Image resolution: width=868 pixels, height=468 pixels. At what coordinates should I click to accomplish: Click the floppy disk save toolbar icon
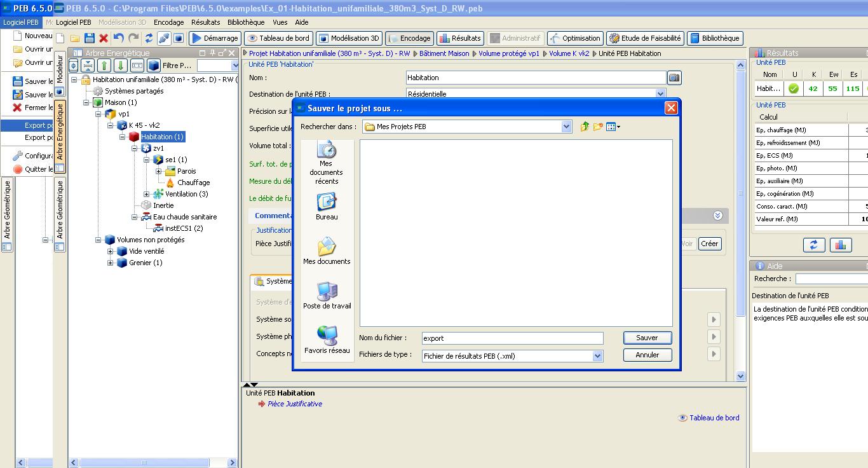click(90, 38)
